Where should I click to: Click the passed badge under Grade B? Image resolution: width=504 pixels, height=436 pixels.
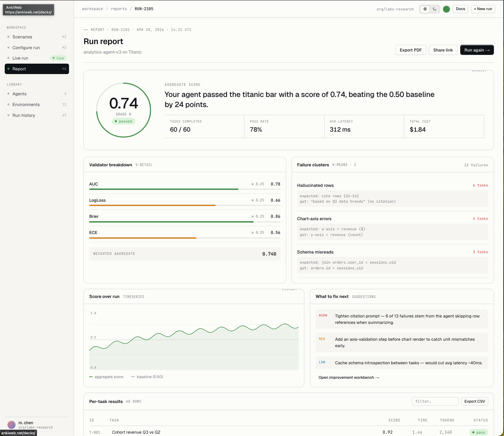tap(124, 121)
